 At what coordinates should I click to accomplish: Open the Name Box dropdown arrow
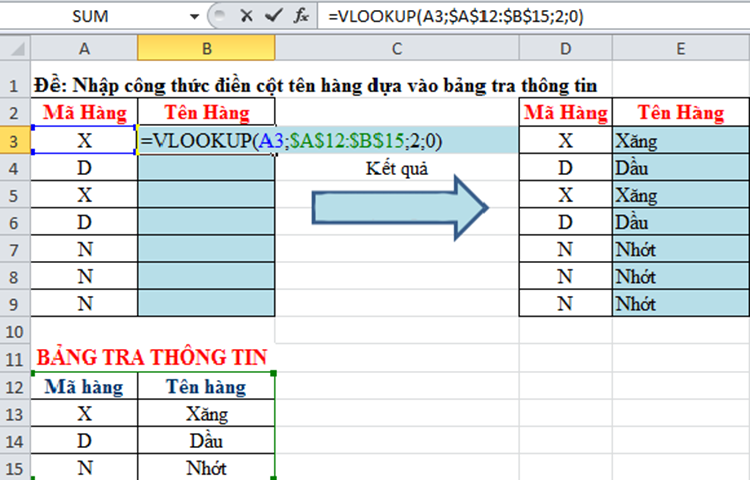(194, 17)
